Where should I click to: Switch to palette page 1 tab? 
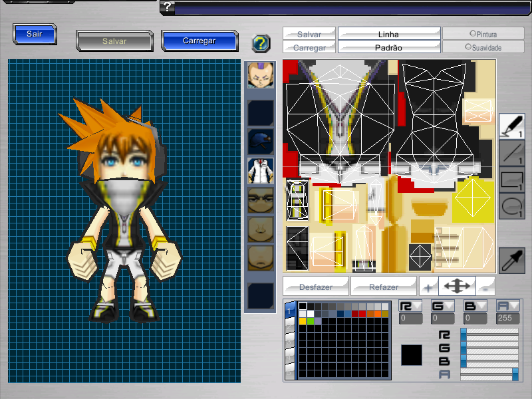click(289, 311)
